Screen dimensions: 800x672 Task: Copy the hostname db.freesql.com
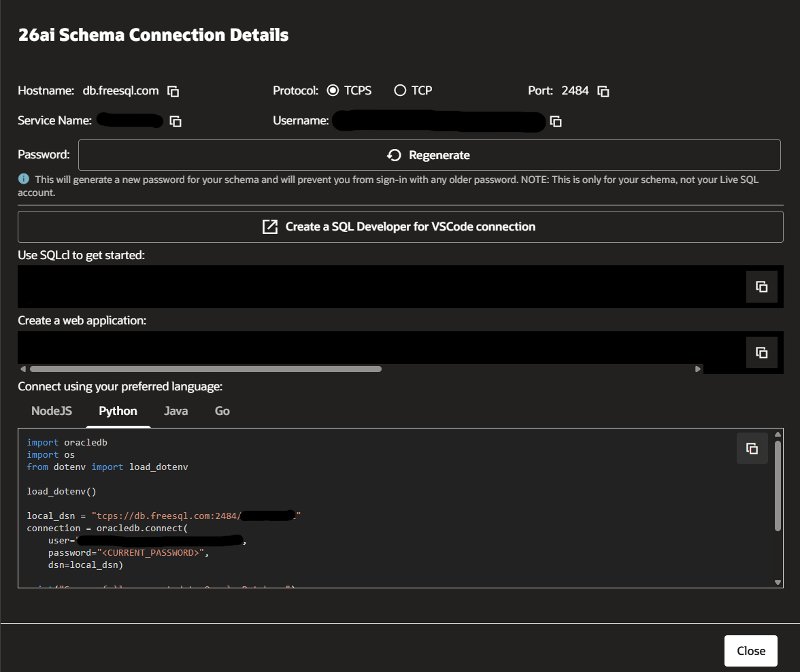tap(173, 91)
